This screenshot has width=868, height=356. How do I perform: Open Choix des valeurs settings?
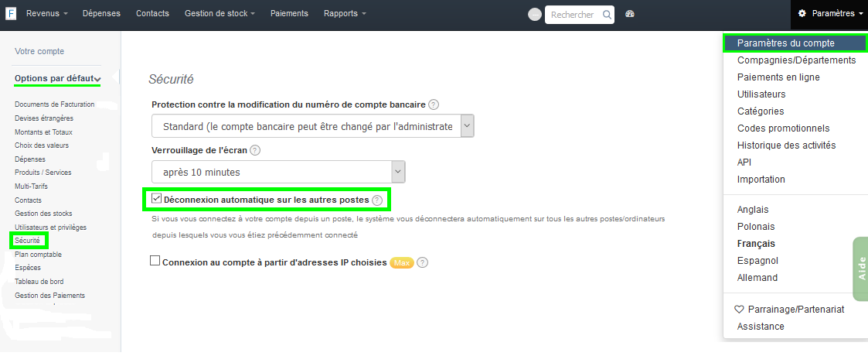[x=42, y=145]
